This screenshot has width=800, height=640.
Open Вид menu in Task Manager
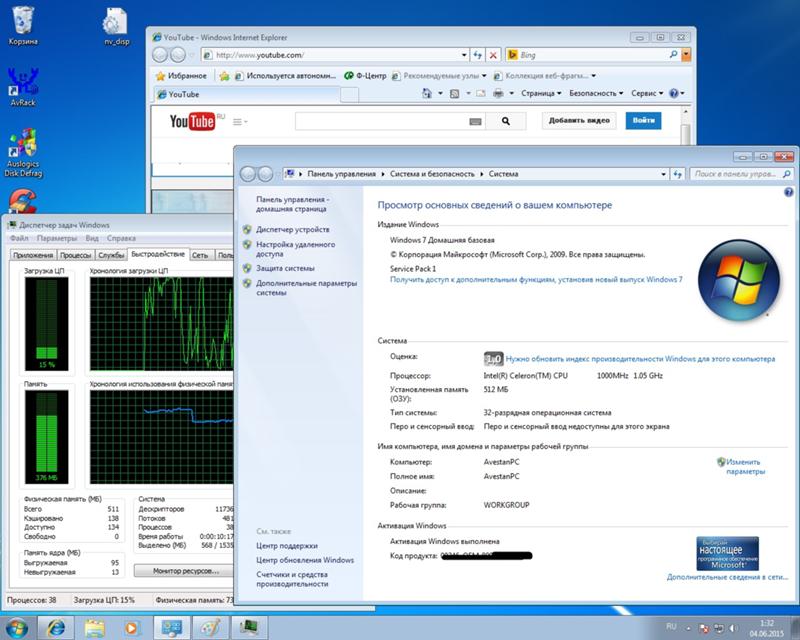92,238
